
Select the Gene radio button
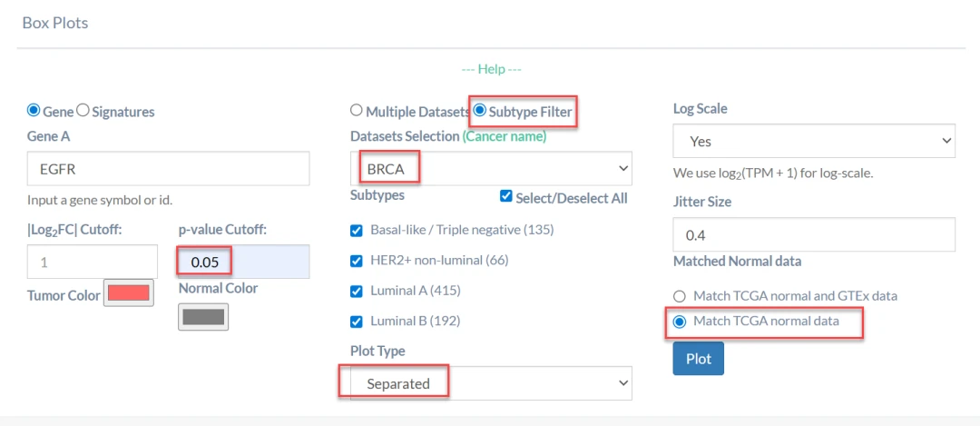34,111
